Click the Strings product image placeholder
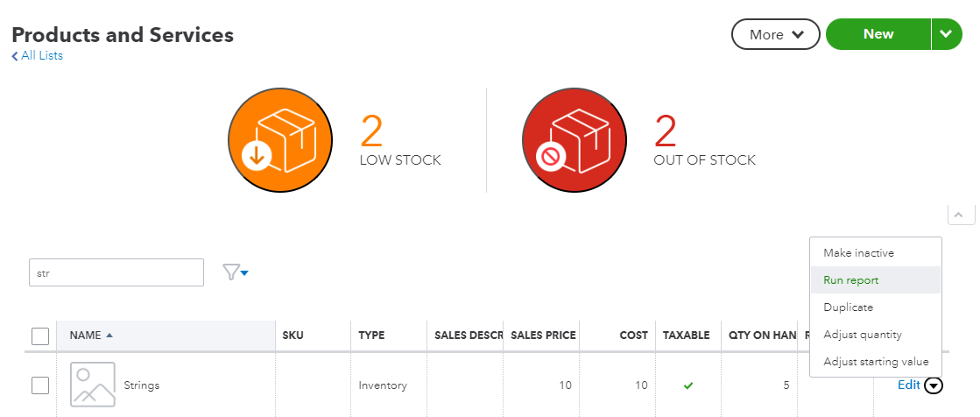Image resolution: width=980 pixels, height=417 pixels. point(92,385)
